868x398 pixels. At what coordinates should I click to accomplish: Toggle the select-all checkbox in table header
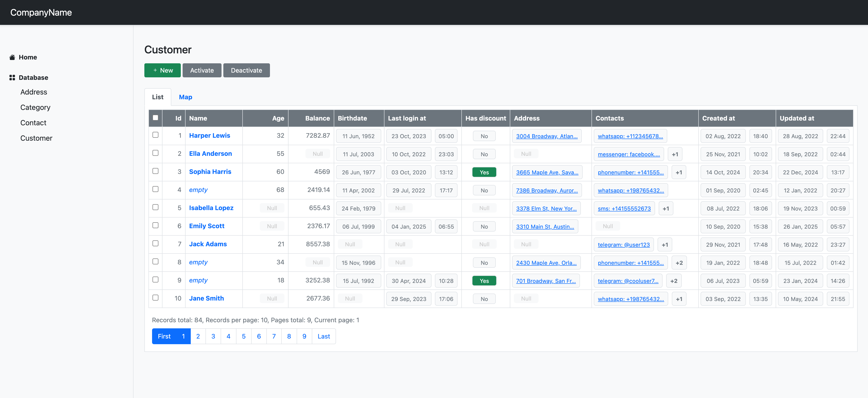pos(155,118)
